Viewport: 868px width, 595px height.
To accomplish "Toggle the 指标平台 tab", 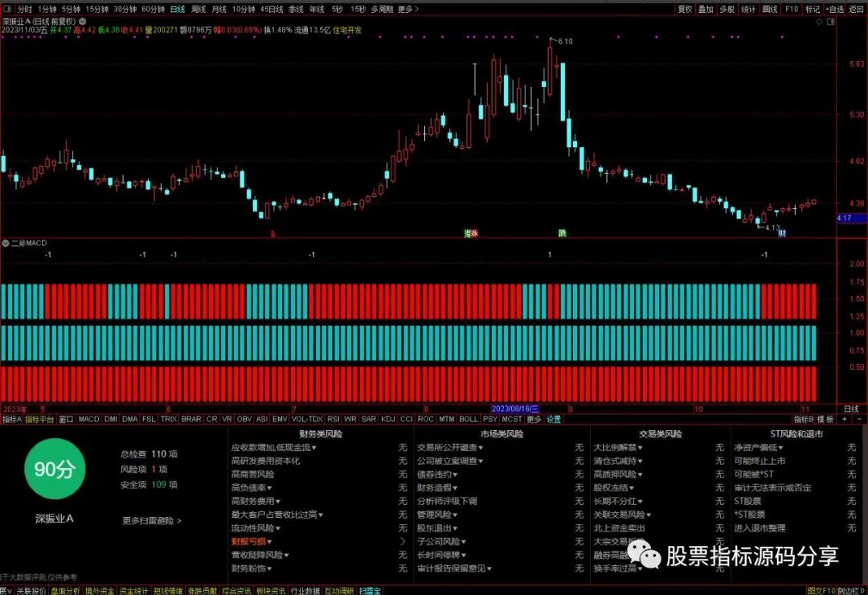I will 40,420.
